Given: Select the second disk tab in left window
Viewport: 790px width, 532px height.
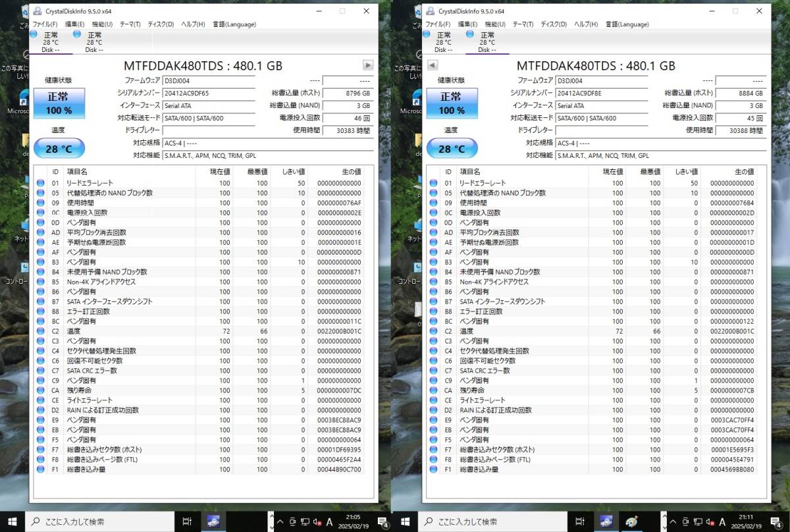Looking at the screenshot, I should click(x=94, y=41).
